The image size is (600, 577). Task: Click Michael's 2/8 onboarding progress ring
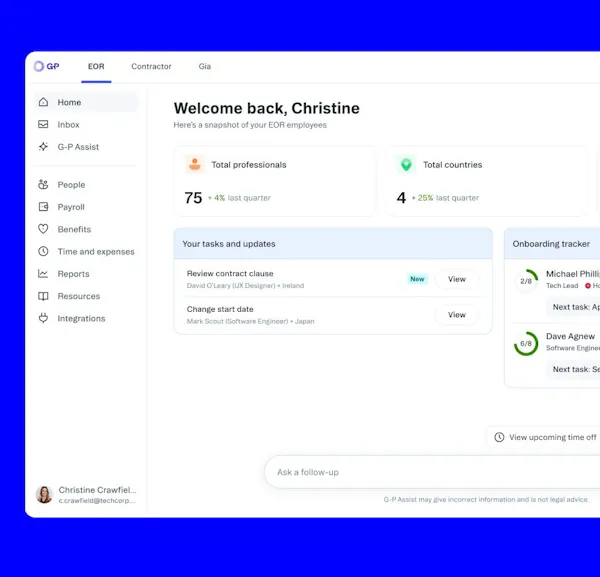click(526, 281)
